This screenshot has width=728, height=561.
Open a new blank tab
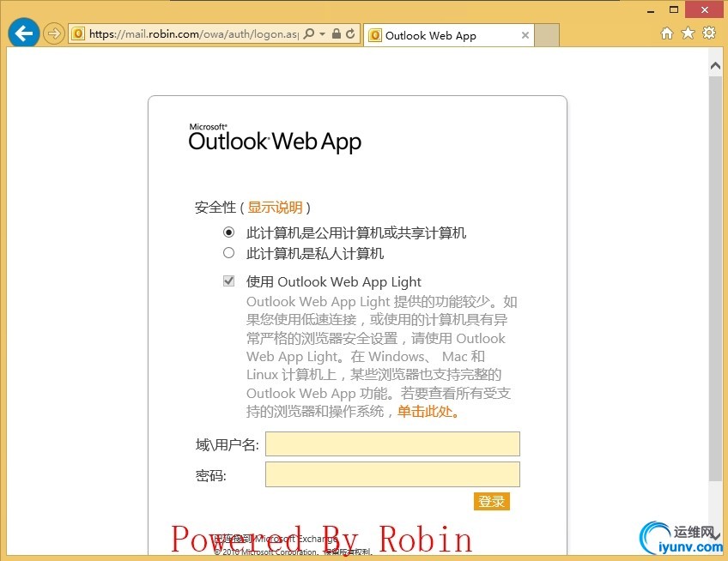coord(547,35)
